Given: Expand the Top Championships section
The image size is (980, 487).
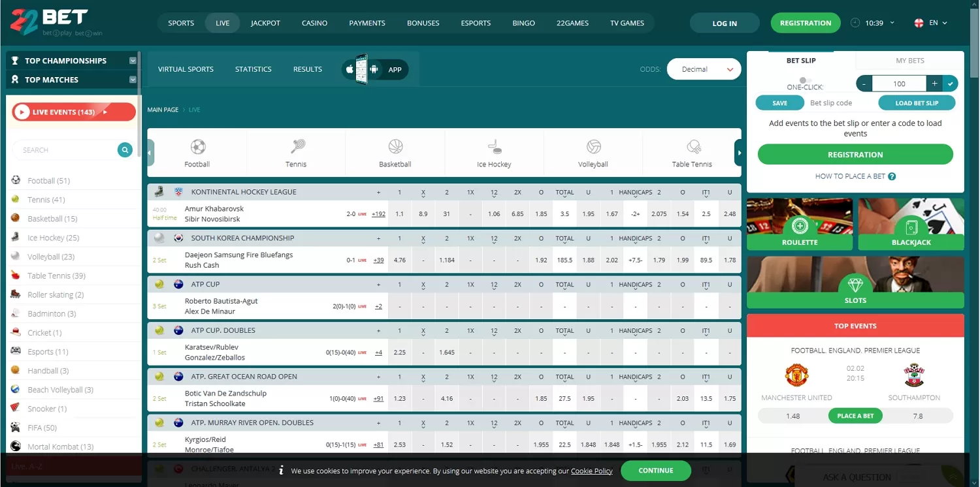Looking at the screenshot, I should [x=133, y=61].
